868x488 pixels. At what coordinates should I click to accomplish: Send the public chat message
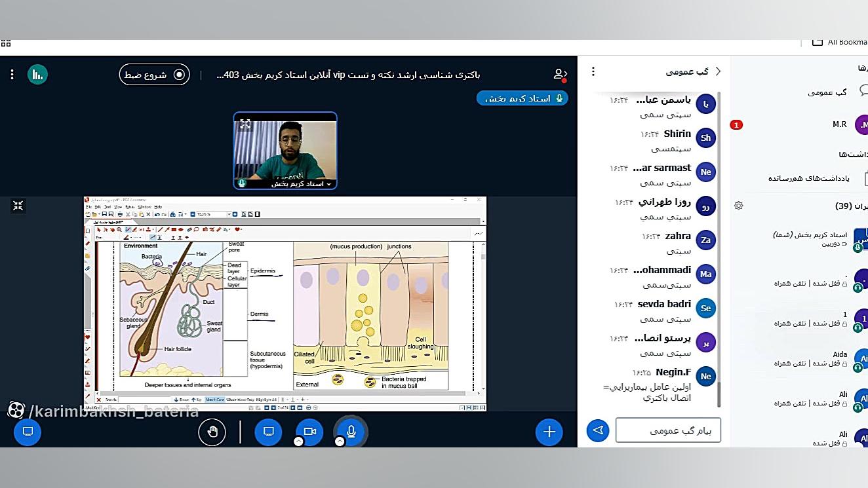click(597, 430)
